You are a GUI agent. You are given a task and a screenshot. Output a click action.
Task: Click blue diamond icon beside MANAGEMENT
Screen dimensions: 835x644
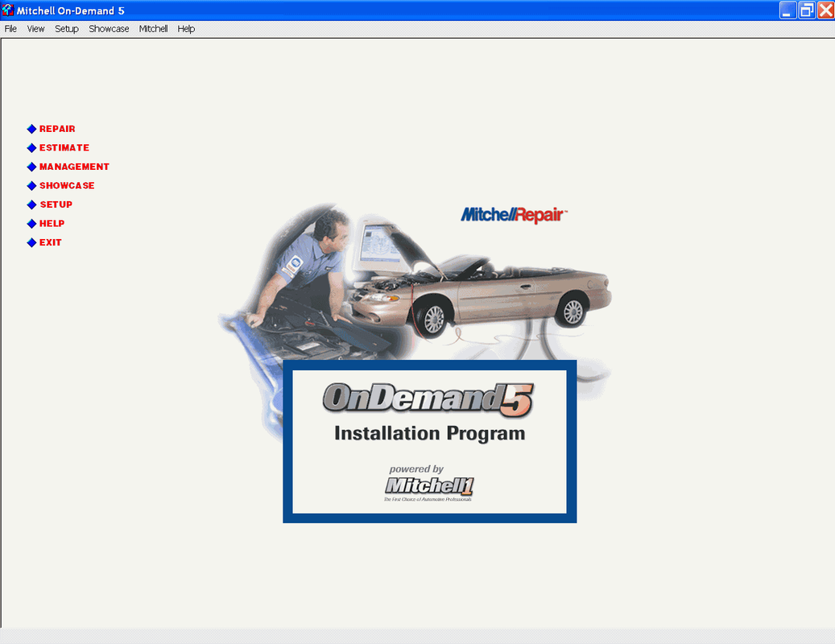click(x=31, y=167)
